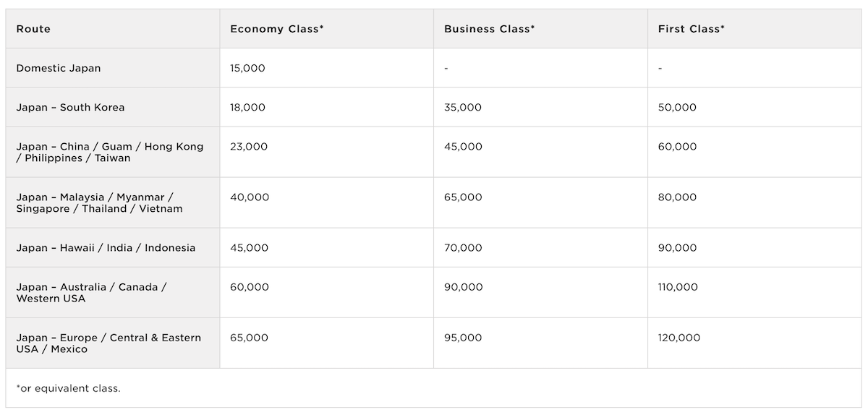This screenshot has width=868, height=415.
Task: Click the 120,000 first class value
Action: [678, 338]
